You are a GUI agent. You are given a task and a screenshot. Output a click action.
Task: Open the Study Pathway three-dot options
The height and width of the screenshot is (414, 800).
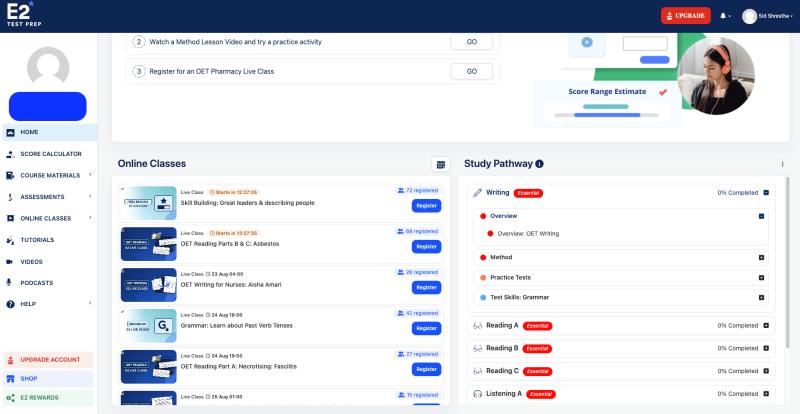click(783, 164)
